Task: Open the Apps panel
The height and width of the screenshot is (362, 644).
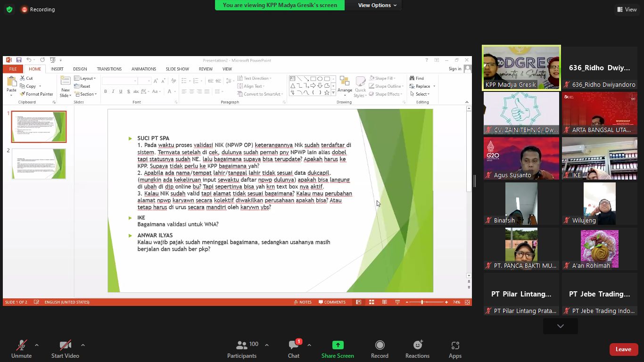Action: coord(455,349)
